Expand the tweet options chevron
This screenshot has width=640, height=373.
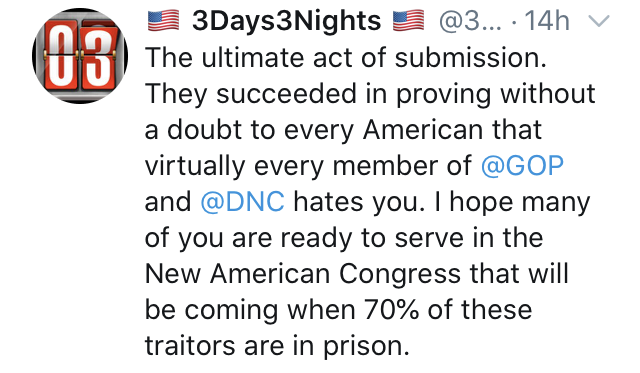(599, 21)
